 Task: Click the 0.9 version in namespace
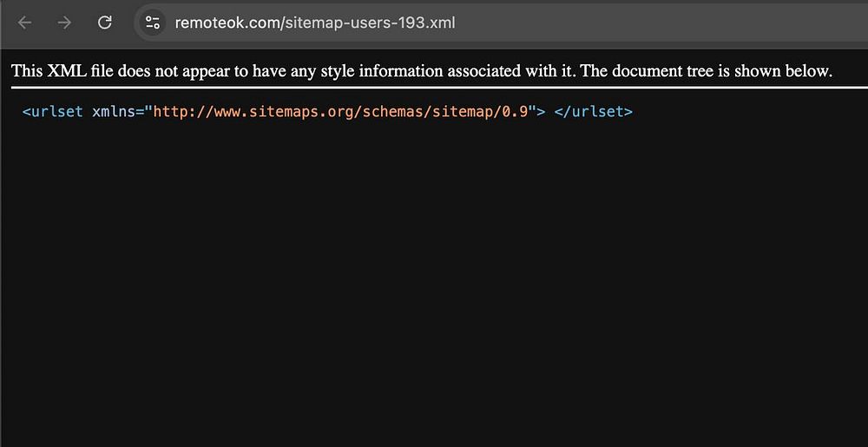pyautogui.click(x=515, y=112)
